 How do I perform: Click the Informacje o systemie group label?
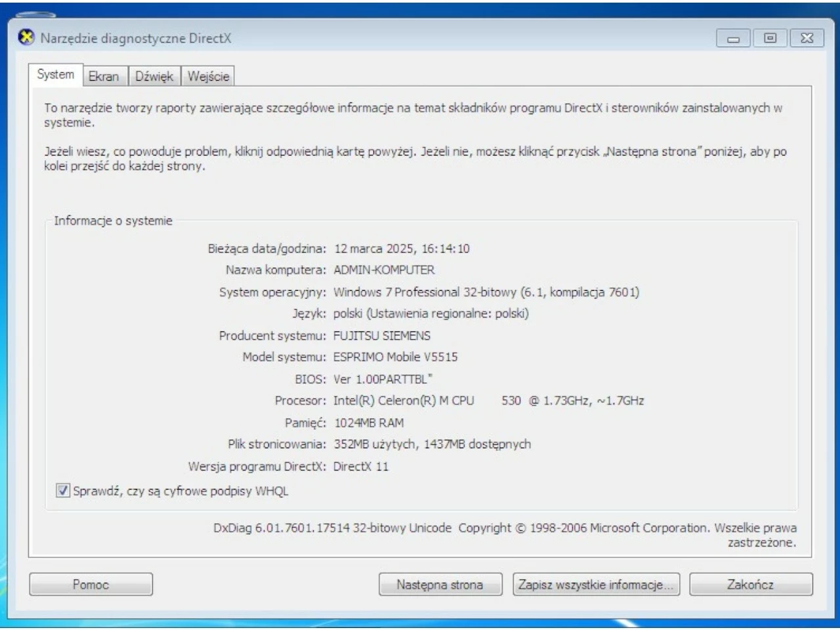click(113, 221)
